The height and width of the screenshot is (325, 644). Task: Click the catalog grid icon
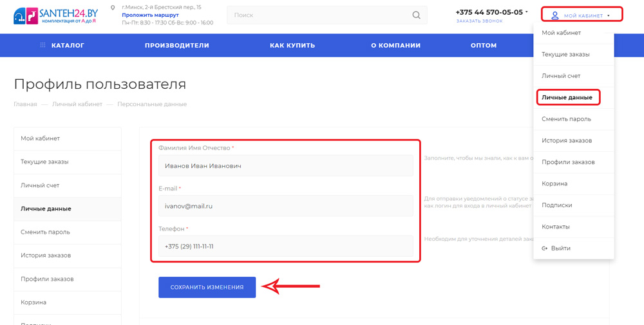tap(43, 45)
